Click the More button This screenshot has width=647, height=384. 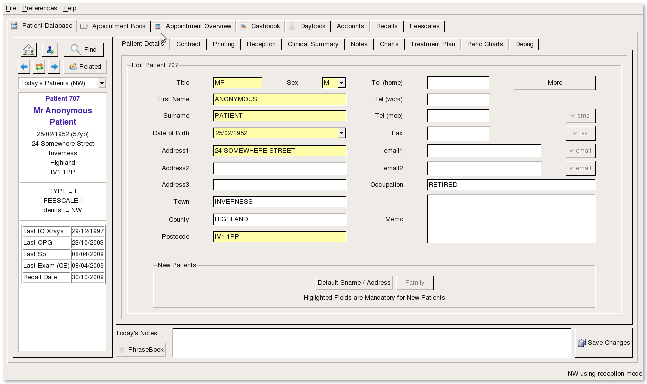click(555, 83)
